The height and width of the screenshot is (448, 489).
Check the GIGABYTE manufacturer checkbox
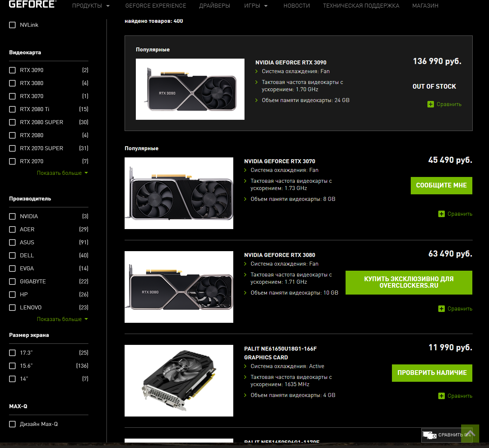[x=12, y=282]
